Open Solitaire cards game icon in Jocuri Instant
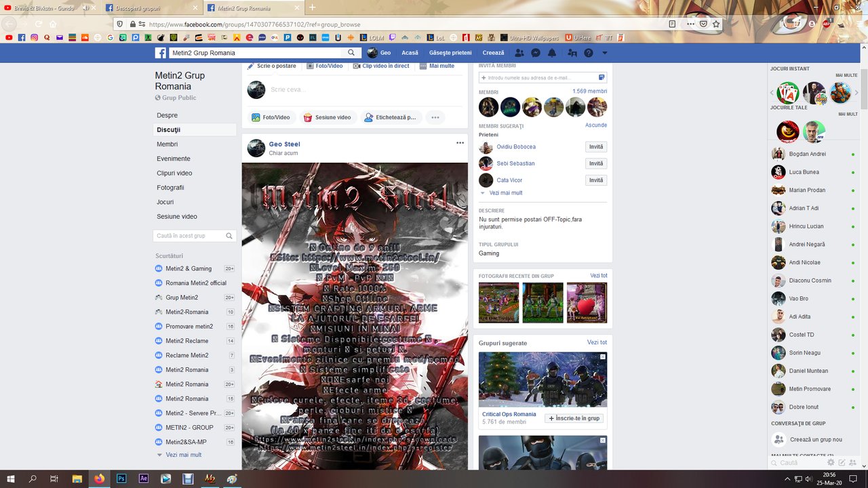Image resolution: width=868 pixels, height=488 pixels. [788, 93]
